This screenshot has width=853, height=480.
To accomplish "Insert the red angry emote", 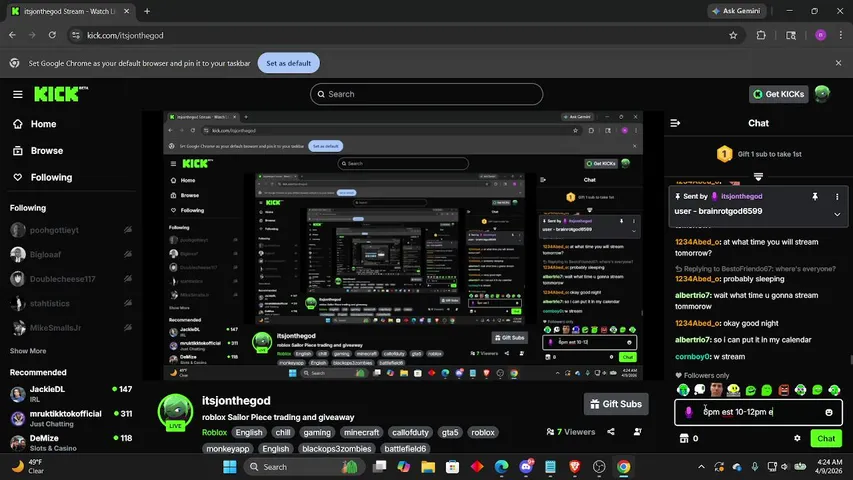I will [x=783, y=390].
